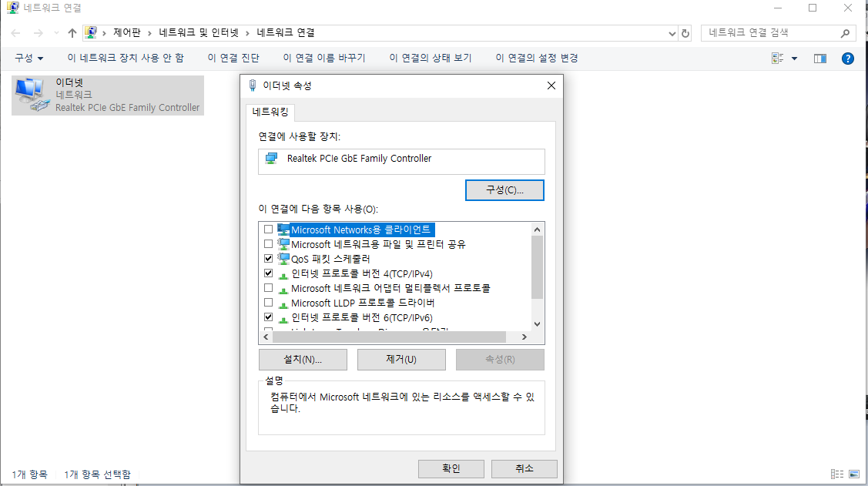Switch to details view icon in status bar
The height and width of the screenshot is (486, 868).
click(x=837, y=474)
